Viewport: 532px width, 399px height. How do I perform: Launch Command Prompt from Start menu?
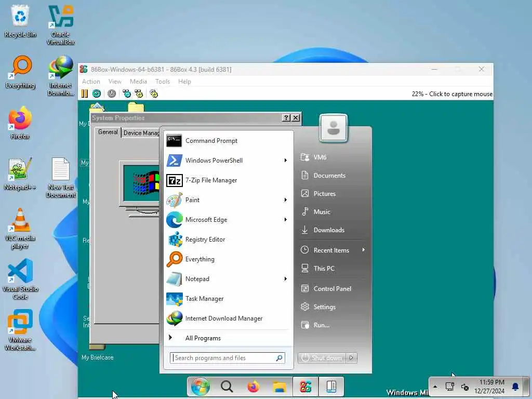point(229,141)
